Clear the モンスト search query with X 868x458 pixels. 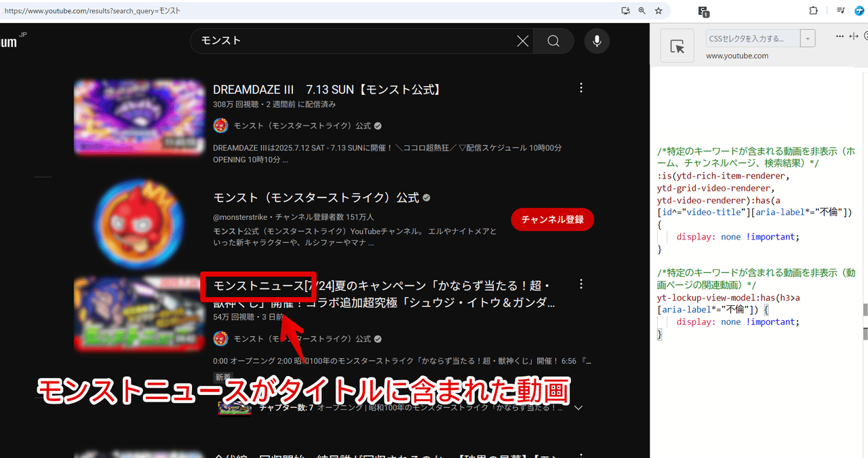(x=523, y=41)
